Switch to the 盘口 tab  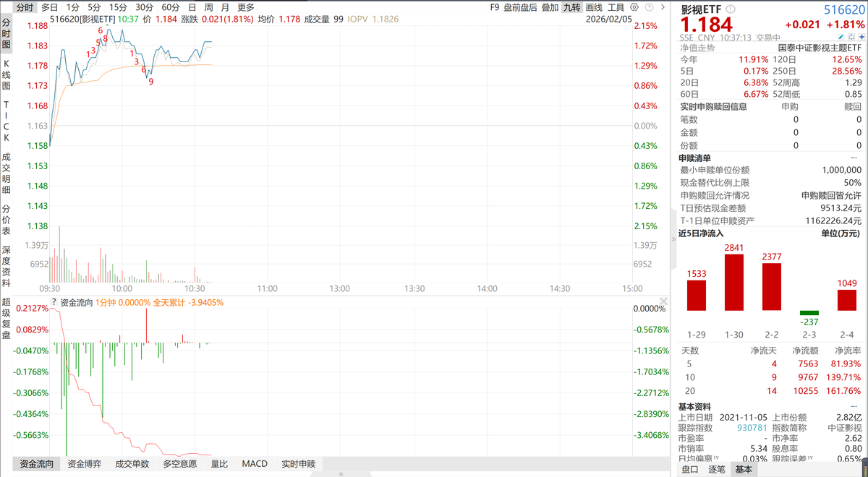[689, 470]
